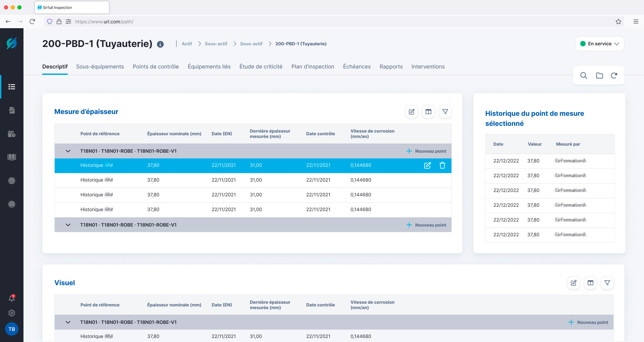Open the Plan d'inspection tab
The width and height of the screenshot is (644, 342).
pos(313,66)
